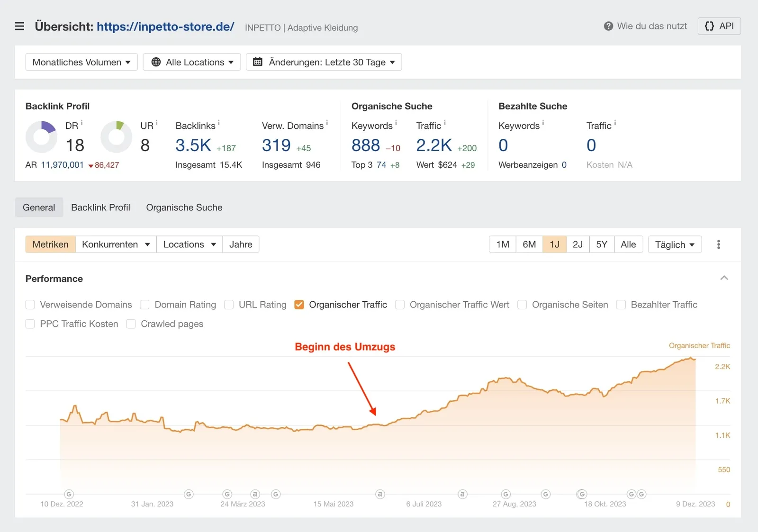Select 1J time range
This screenshot has height=532, width=758.
(x=554, y=244)
